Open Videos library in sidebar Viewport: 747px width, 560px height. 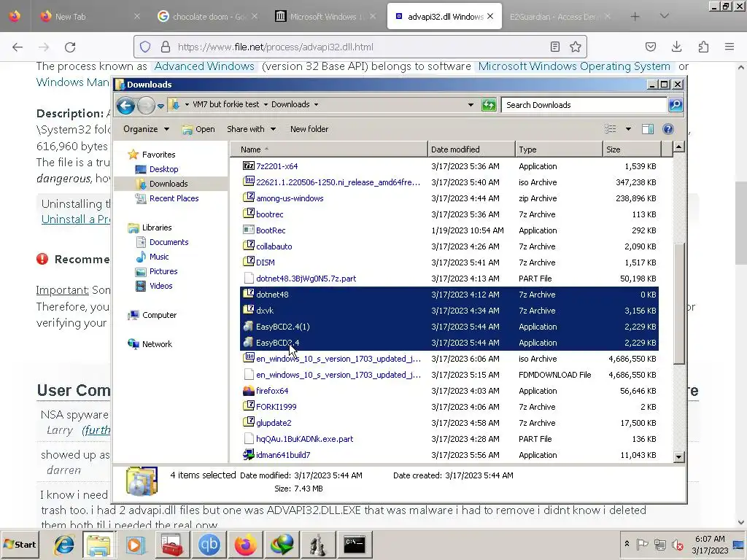click(160, 286)
